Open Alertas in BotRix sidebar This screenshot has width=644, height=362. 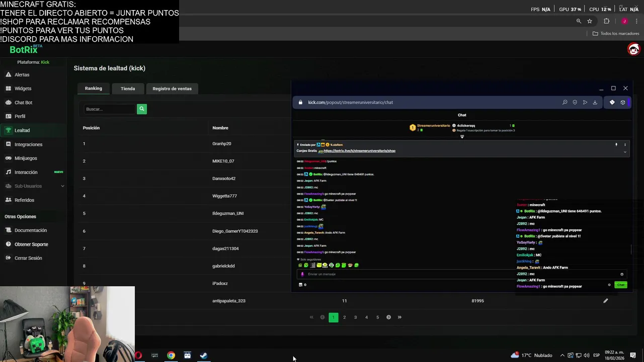coord(22,74)
